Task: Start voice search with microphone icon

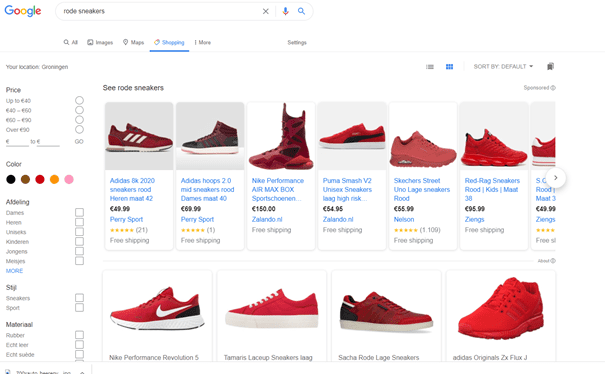Action: coord(285,12)
